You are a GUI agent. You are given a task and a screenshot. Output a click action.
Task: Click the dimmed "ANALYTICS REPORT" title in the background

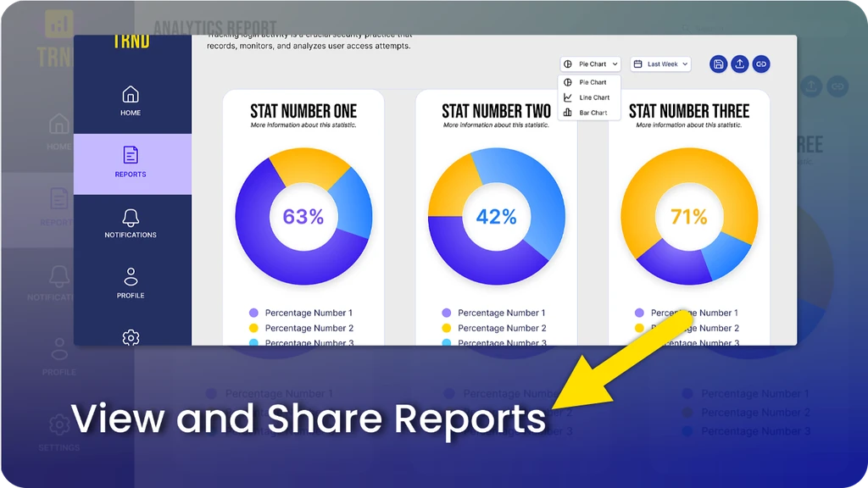pos(214,27)
